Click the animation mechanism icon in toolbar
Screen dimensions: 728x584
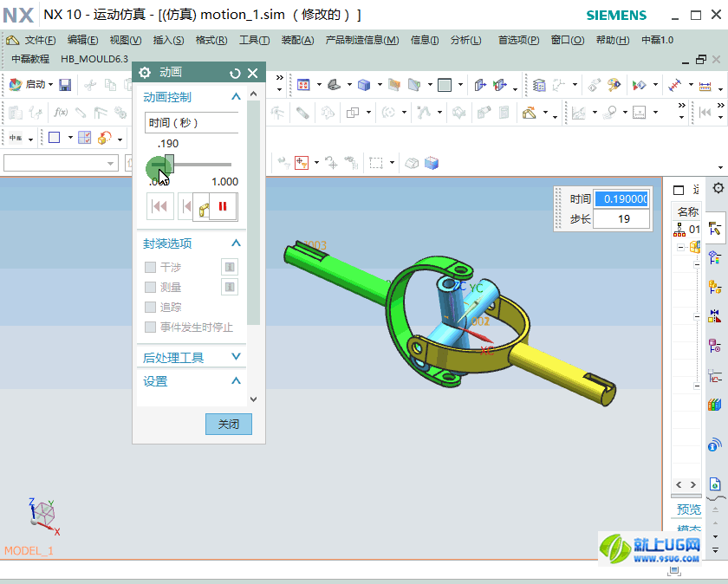[529, 113]
